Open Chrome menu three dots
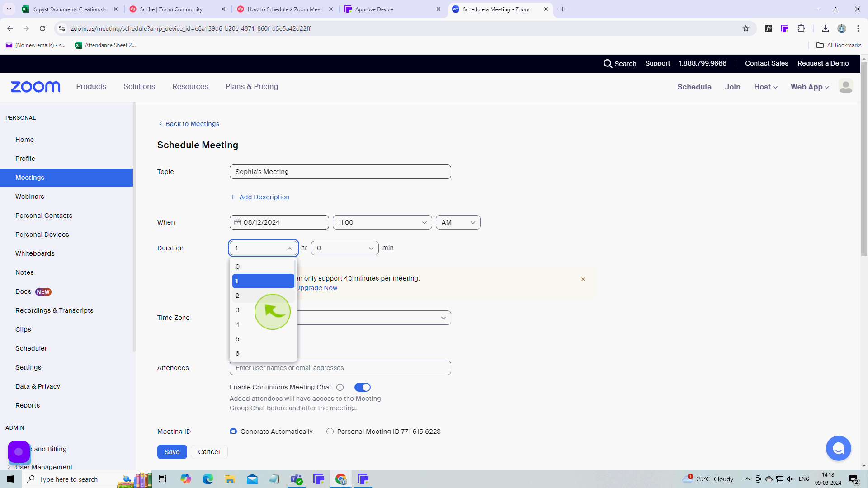Viewport: 868px width, 488px height. tap(858, 28)
